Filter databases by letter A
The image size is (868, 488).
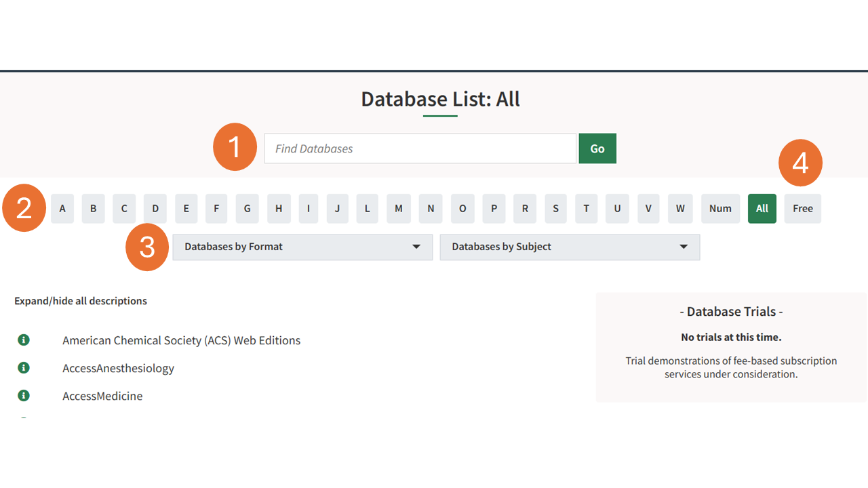pos(62,209)
